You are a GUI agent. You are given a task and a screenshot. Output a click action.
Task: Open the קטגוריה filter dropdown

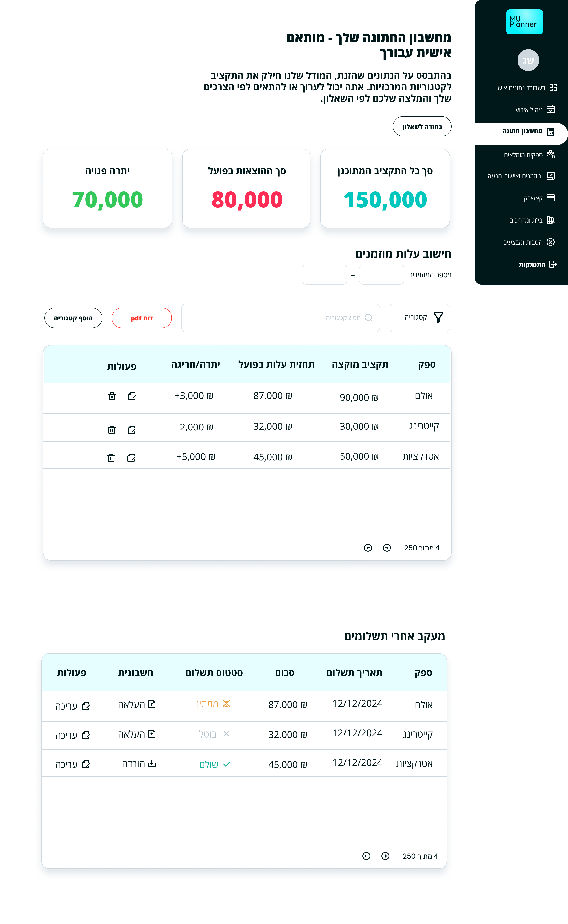point(420,318)
